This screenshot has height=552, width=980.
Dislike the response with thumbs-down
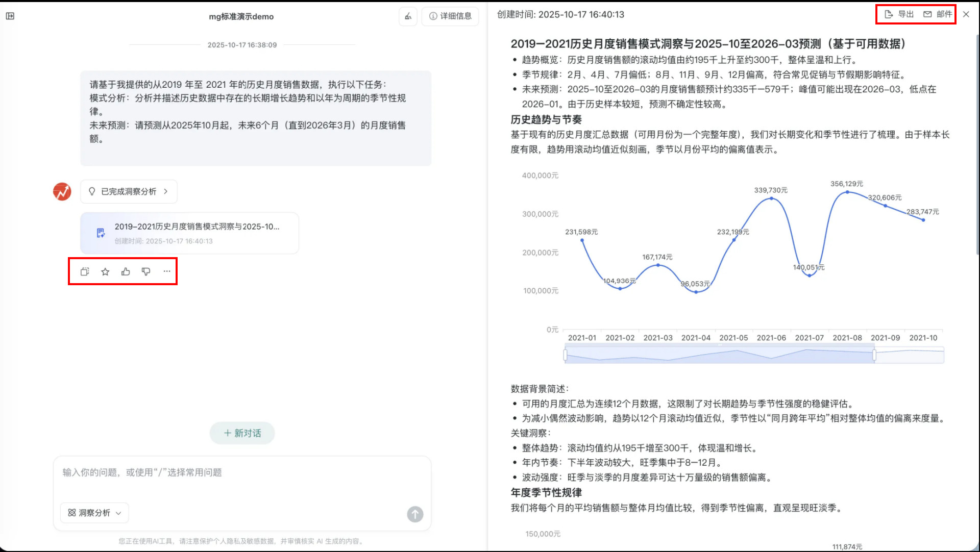[x=146, y=271]
